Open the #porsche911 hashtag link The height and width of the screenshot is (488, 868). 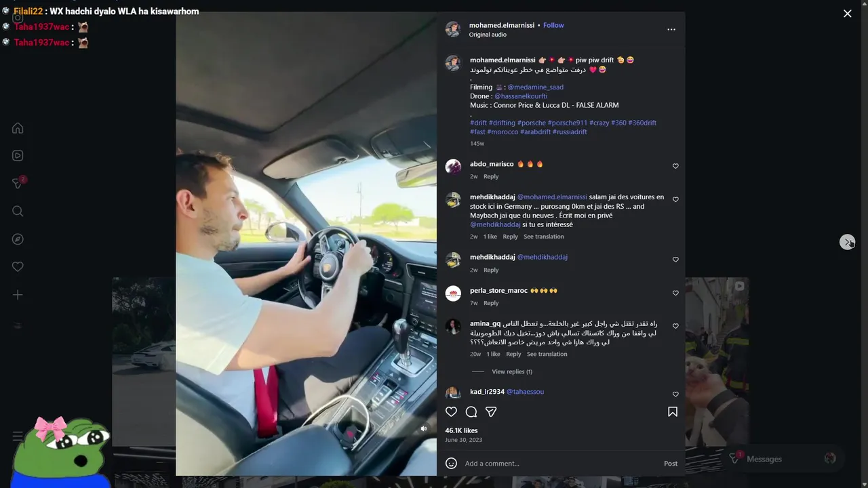[568, 123]
